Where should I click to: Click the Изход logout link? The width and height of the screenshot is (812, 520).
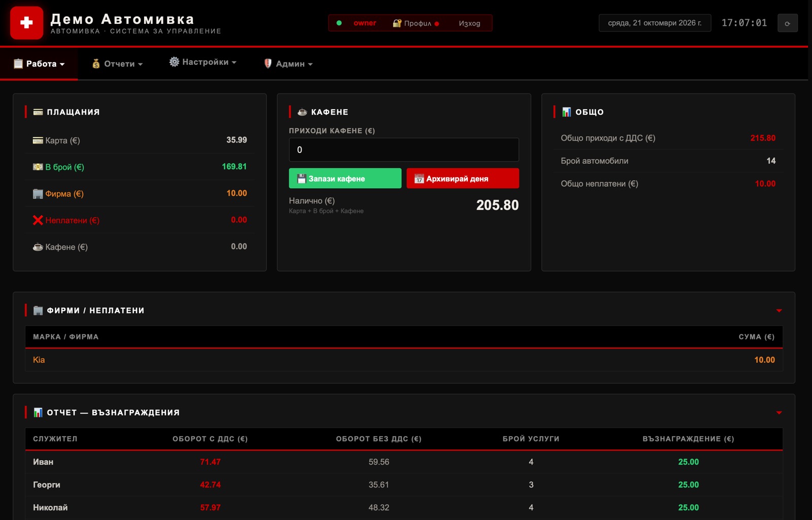(469, 23)
